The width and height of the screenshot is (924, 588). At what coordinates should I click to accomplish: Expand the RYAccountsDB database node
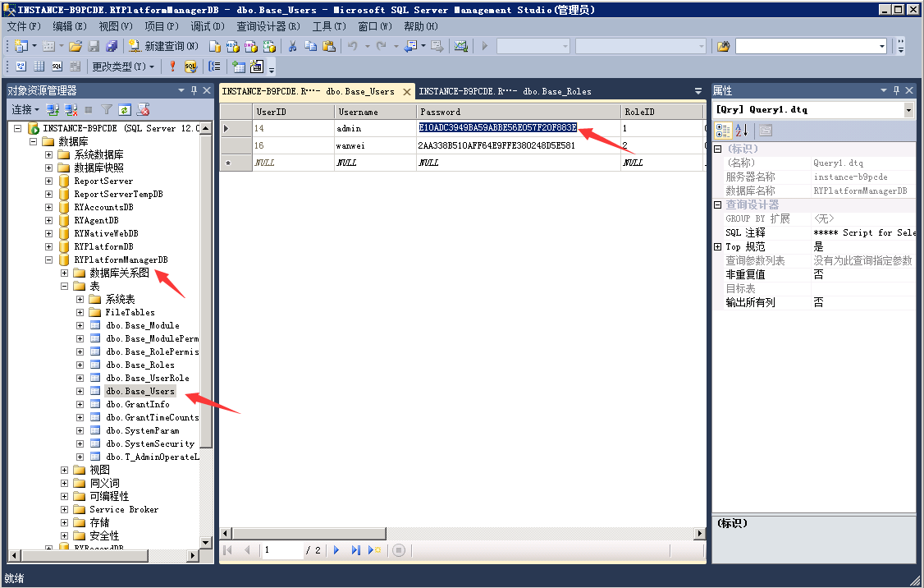pos(49,207)
